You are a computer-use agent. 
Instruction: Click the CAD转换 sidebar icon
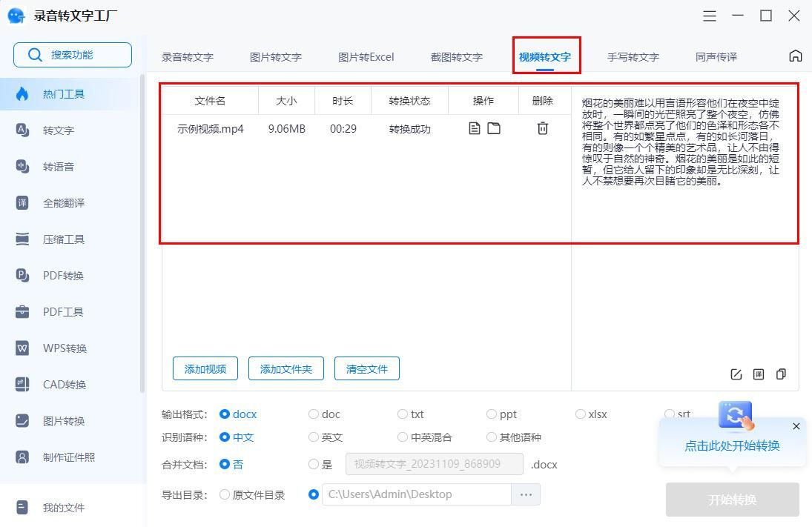[x=22, y=384]
